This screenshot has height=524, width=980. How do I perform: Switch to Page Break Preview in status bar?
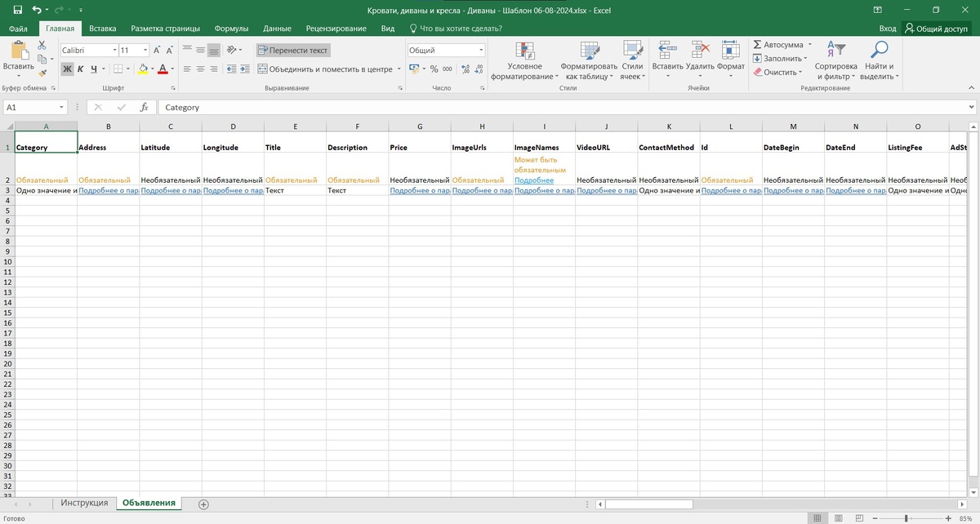pyautogui.click(x=859, y=518)
